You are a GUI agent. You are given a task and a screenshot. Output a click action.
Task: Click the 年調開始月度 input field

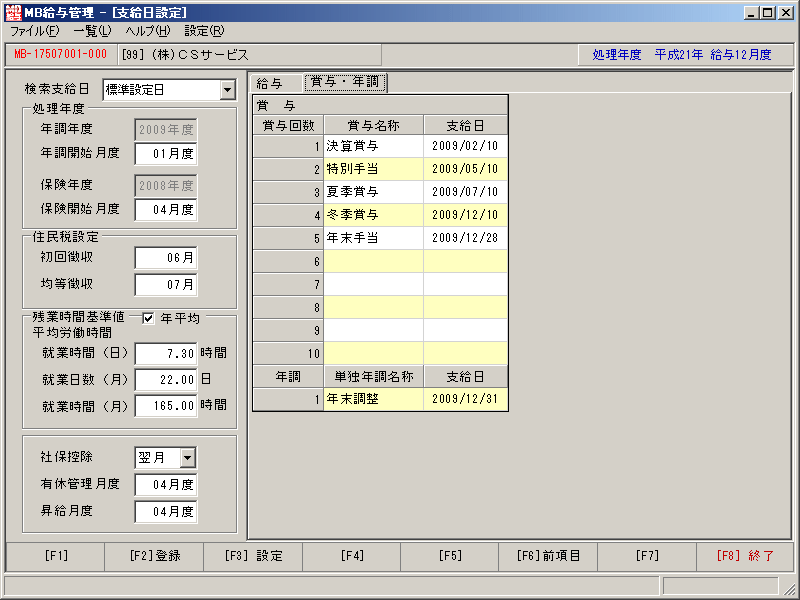pyautogui.click(x=166, y=154)
